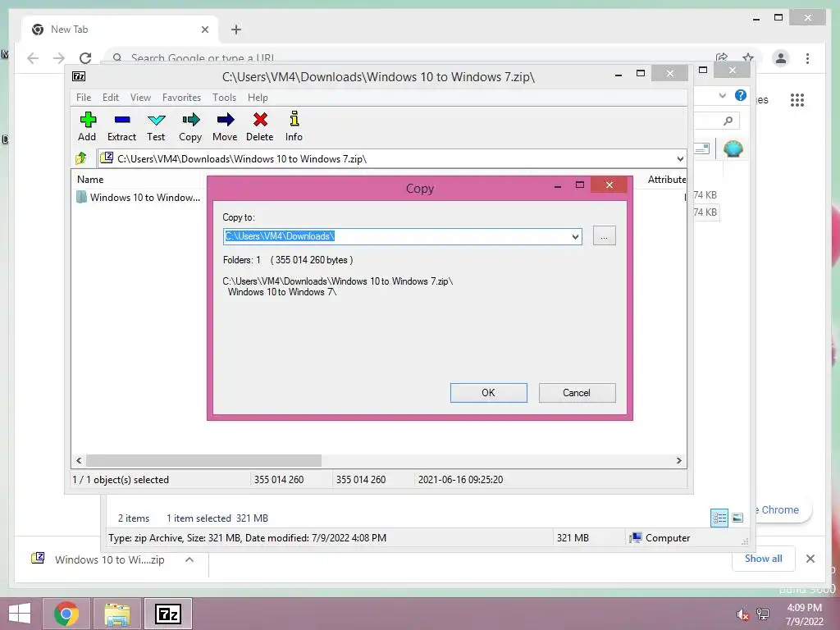Open the Tools menu in 7-Zip
Image resolution: width=840 pixels, height=630 pixels.
[x=224, y=98]
